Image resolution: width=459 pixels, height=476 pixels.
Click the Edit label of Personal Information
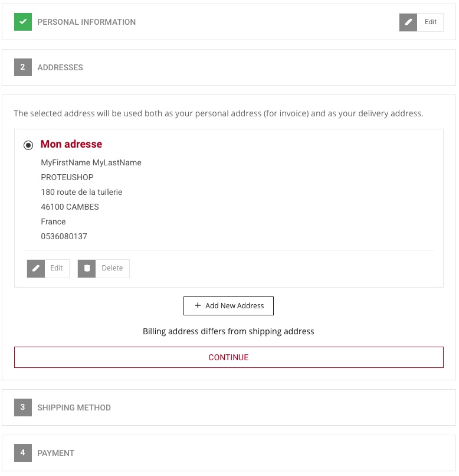tap(431, 22)
